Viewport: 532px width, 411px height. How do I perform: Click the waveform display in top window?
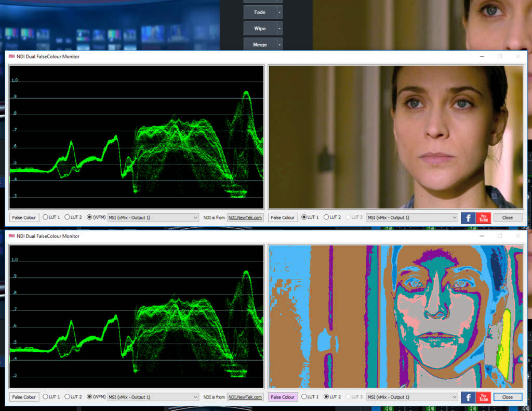coord(137,137)
